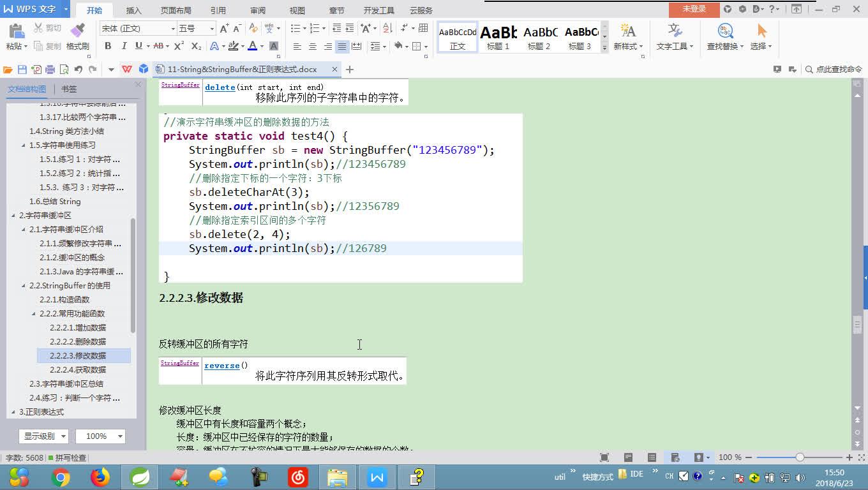Toggle italic formatting with I
This screenshot has height=490, width=868.
point(123,46)
